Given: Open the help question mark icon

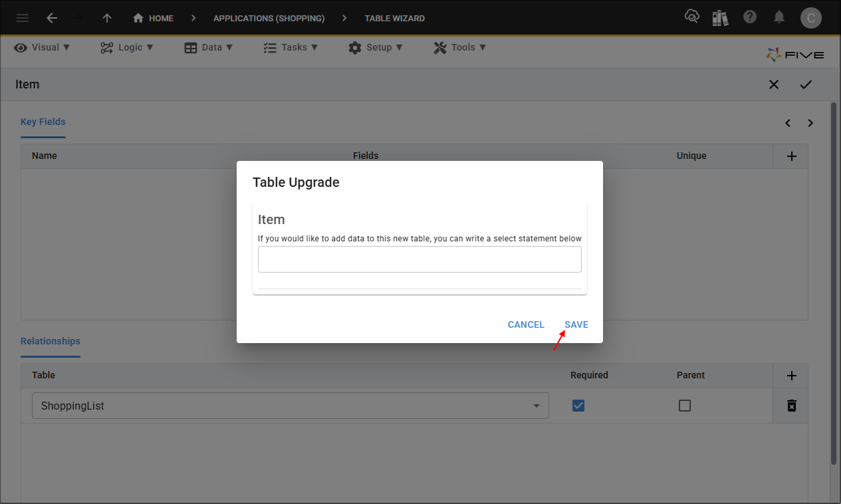Looking at the screenshot, I should click(750, 17).
